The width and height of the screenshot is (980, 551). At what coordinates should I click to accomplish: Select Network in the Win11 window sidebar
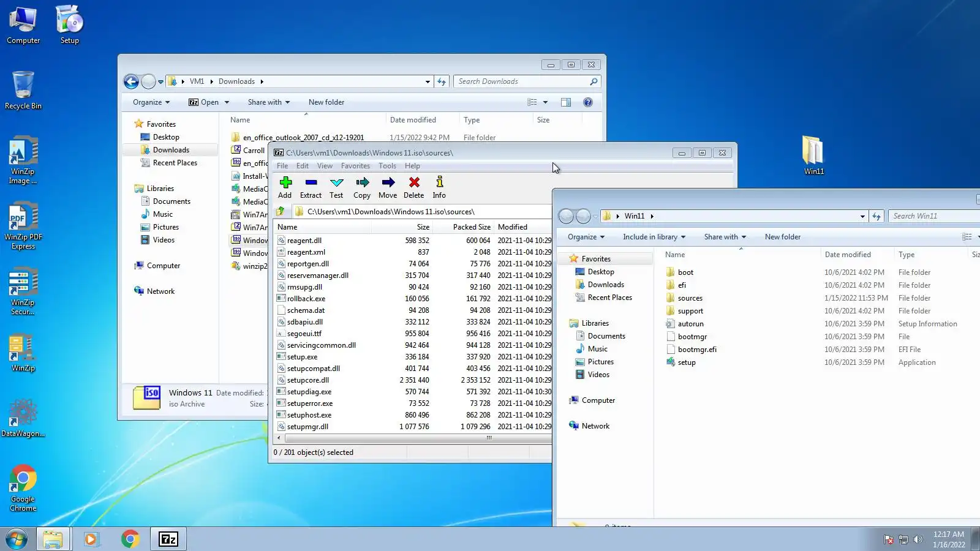point(595,426)
